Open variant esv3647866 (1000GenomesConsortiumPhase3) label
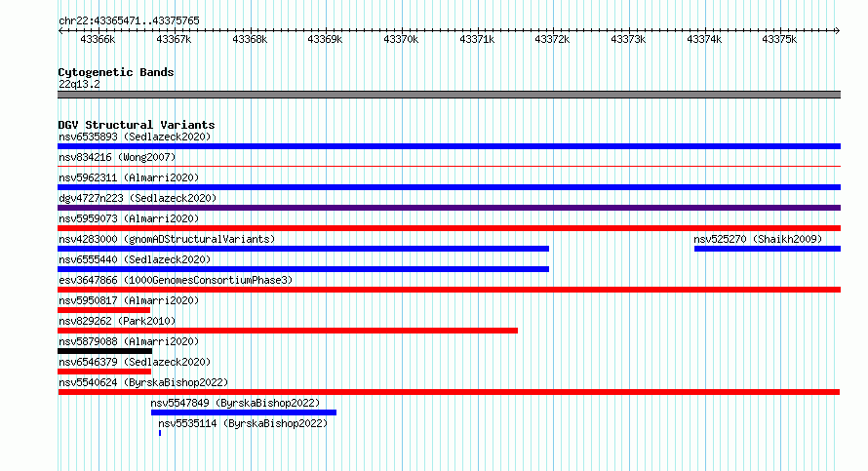Viewport: 868px width, 471px height. 176,280
